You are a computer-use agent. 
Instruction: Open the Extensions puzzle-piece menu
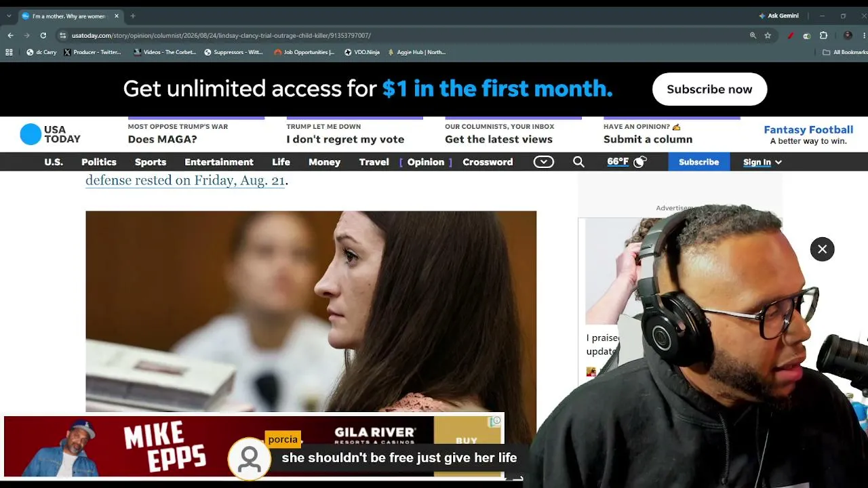click(824, 35)
